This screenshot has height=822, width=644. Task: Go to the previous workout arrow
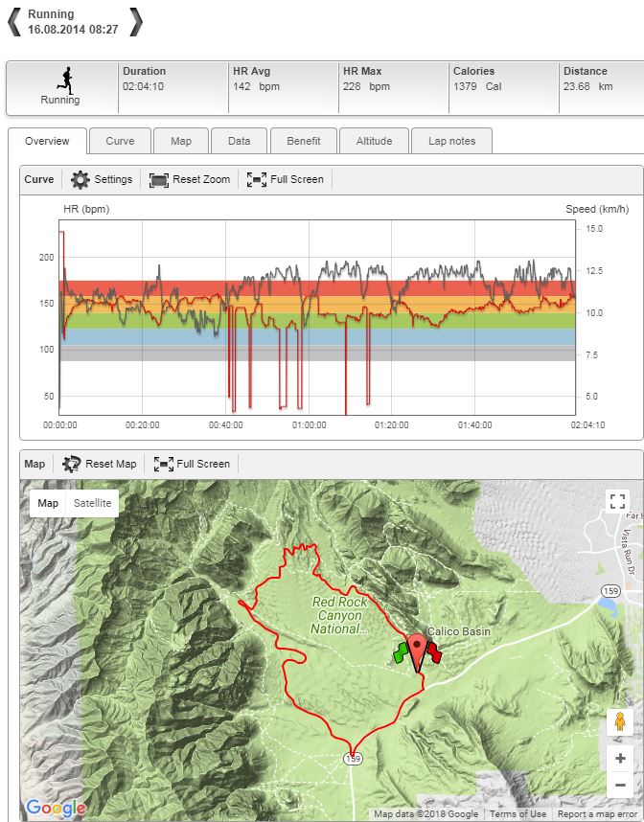[x=13, y=21]
